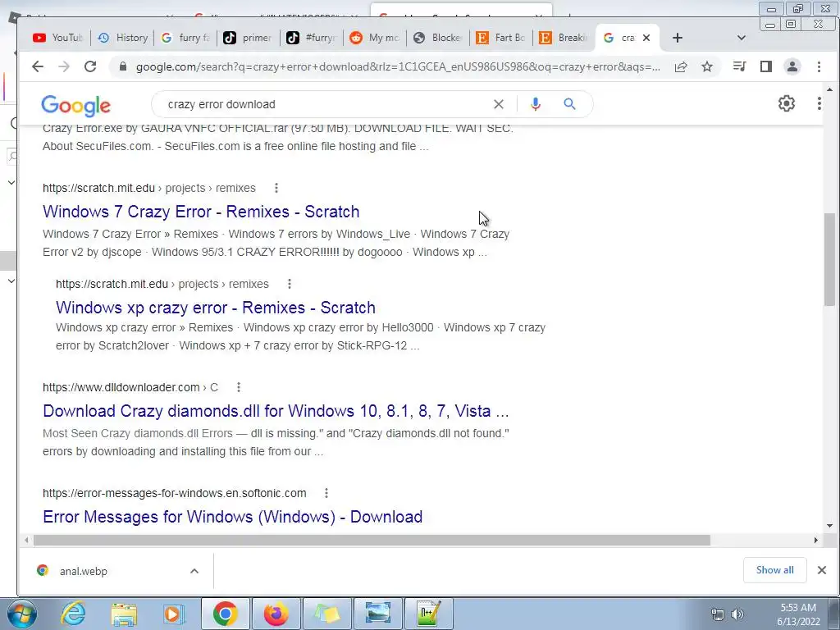Viewport: 840px width, 630px height.
Task: Reload the current page
Action: coord(90,66)
